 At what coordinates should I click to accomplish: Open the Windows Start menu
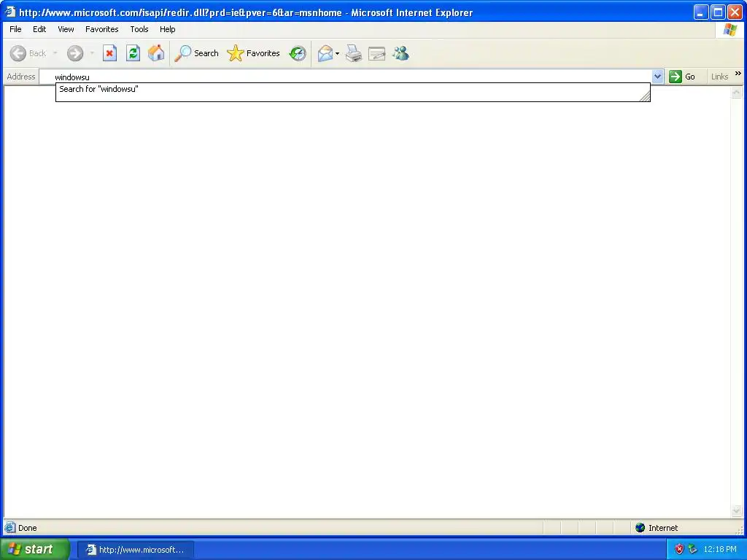point(35,549)
